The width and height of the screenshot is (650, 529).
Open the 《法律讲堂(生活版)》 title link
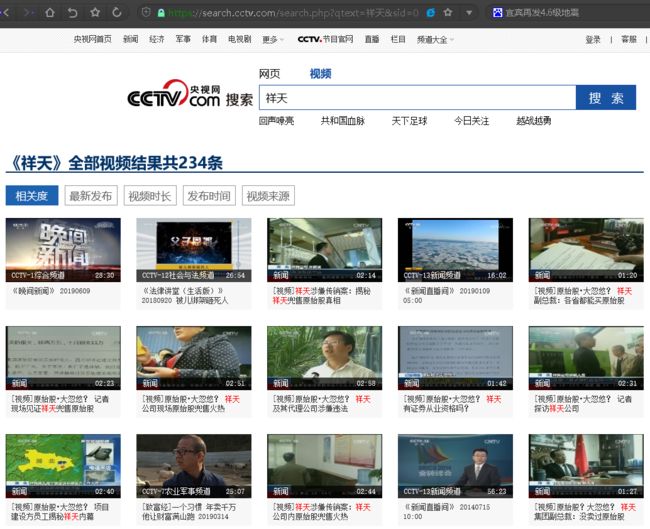tap(185, 296)
